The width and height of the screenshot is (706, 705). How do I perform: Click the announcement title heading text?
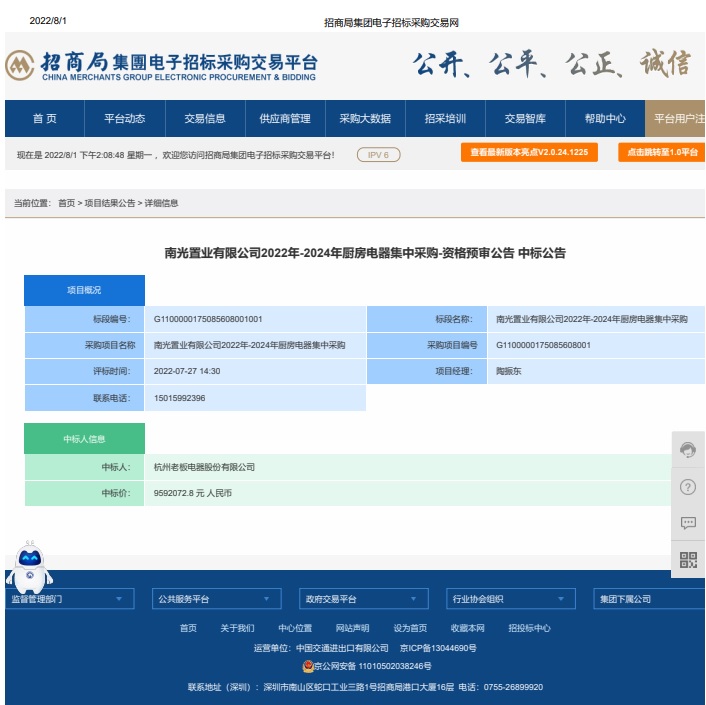pyautogui.click(x=365, y=253)
